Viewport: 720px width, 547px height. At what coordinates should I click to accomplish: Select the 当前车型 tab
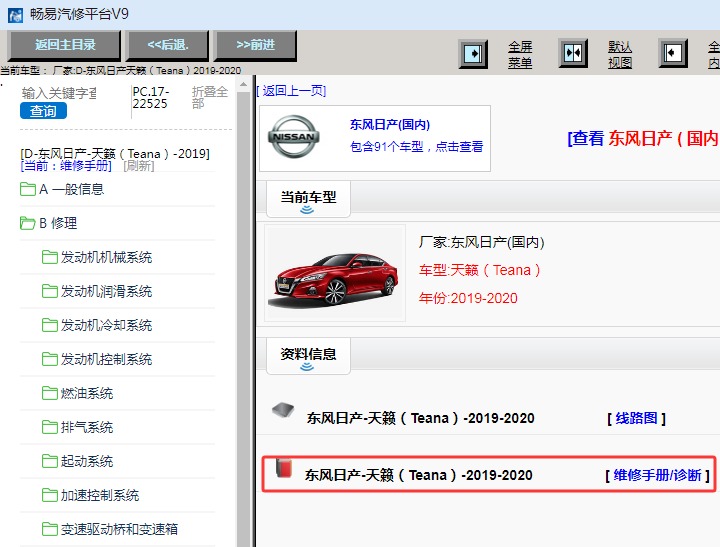coord(308,199)
